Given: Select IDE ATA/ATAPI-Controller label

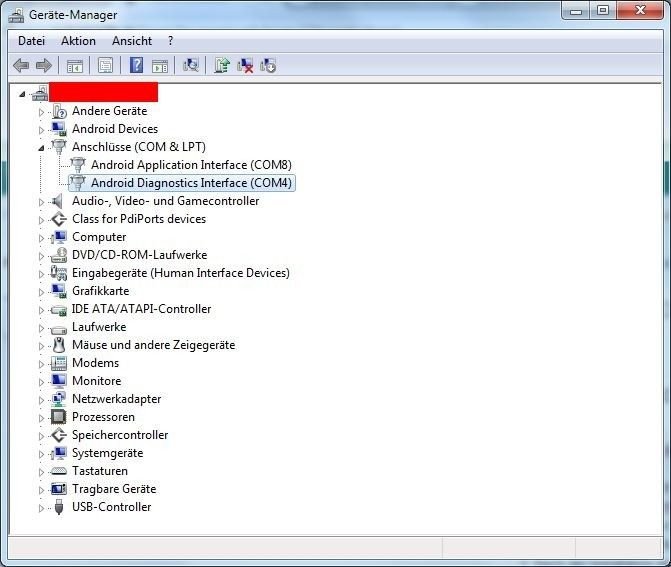Looking at the screenshot, I should pyautogui.click(x=141, y=309).
